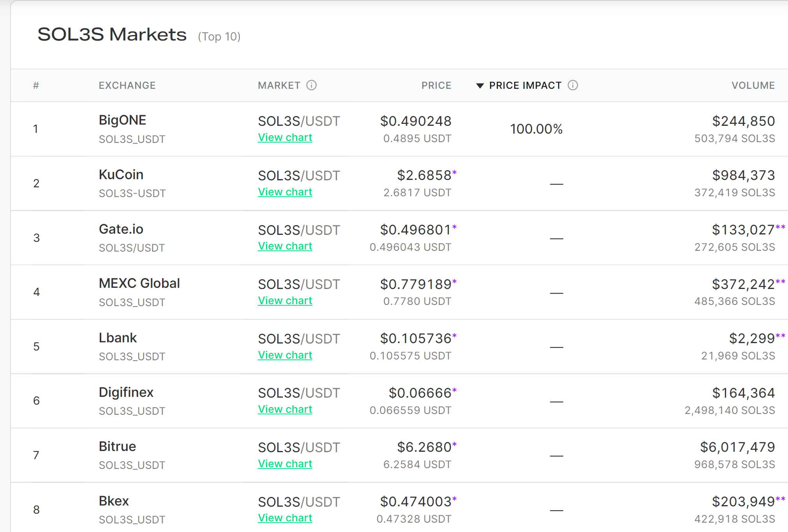The width and height of the screenshot is (788, 532).
Task: Click the $244,850 BigONE volume
Action: (x=744, y=121)
